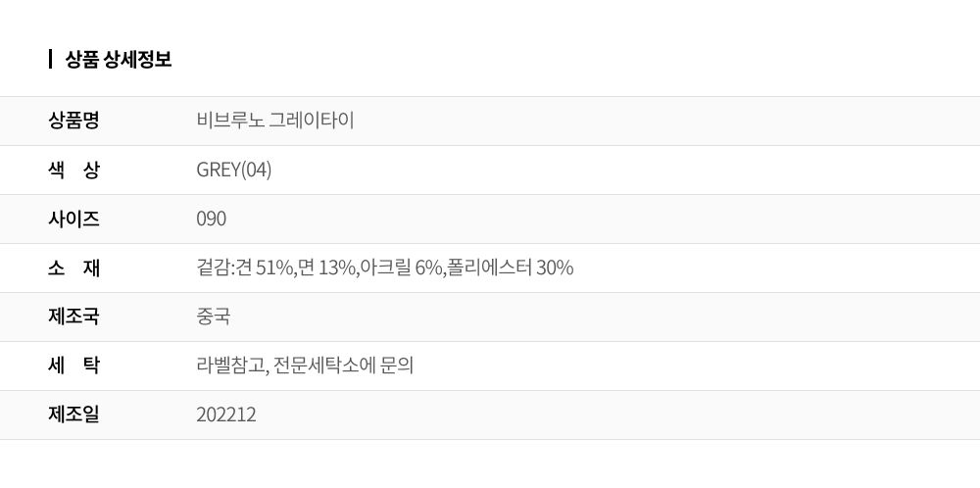Click the 상품명 row label
This screenshot has height=488, width=980.
click(73, 121)
